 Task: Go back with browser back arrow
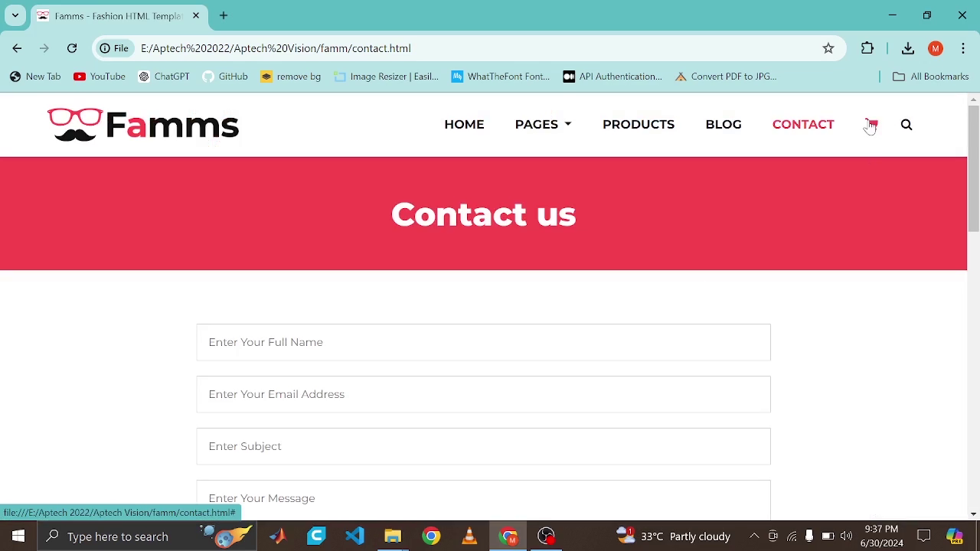[17, 48]
